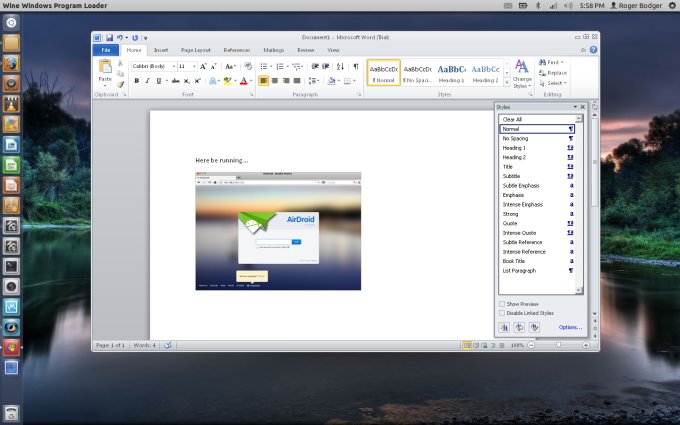This screenshot has height=425, width=680.
Task: Open the Style Inspector icon
Action: [x=520, y=327]
